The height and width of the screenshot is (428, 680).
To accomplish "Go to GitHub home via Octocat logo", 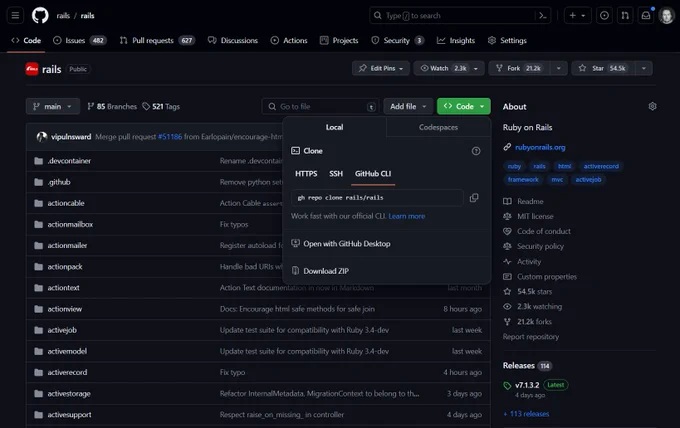I will click(x=40, y=16).
